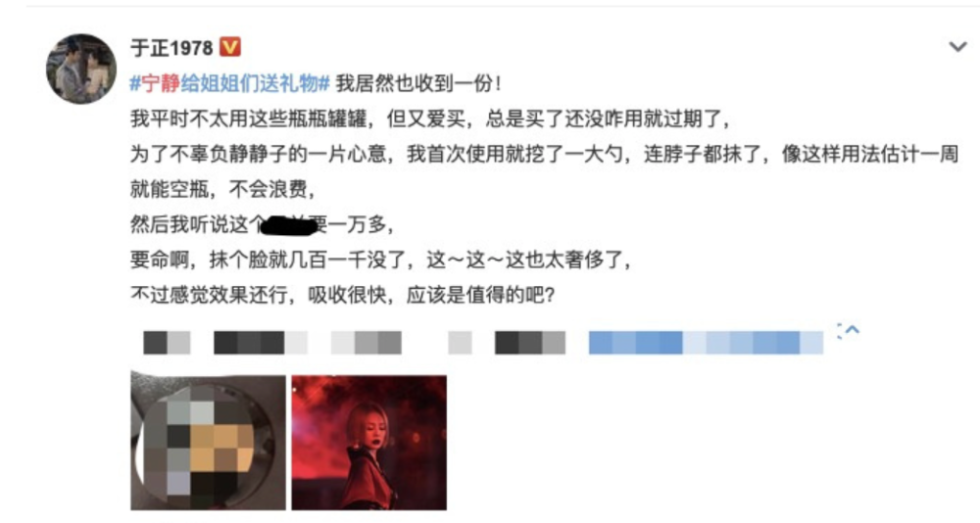The width and height of the screenshot is (980, 523).
Task: Click the line starting 我平时不太用这些瓶瓶罐罐
Action: [429, 119]
